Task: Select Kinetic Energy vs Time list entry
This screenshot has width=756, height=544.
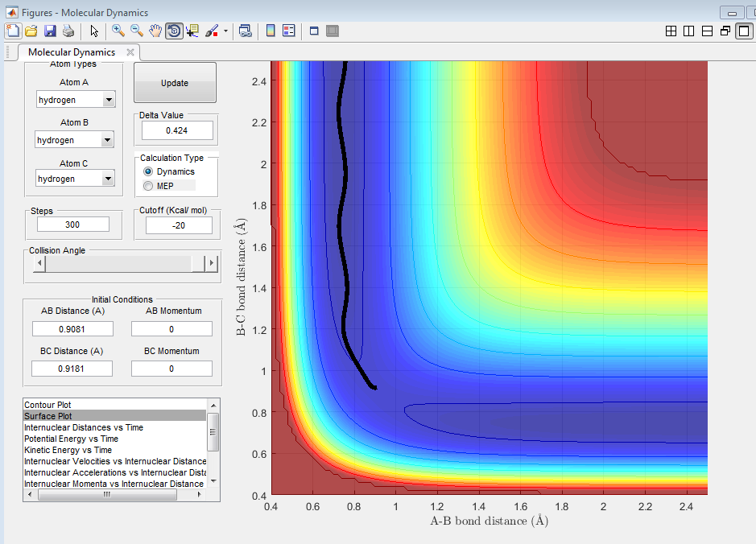Action: pos(68,450)
